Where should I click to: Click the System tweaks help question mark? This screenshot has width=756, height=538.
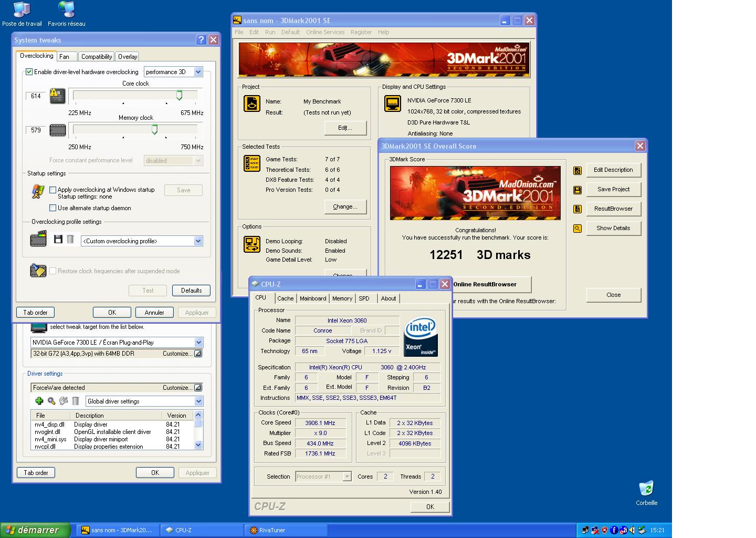tap(201, 40)
